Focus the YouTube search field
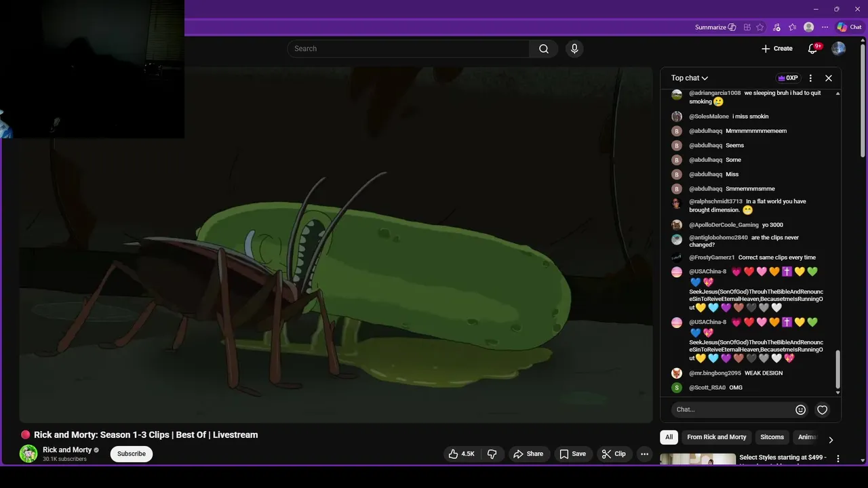 [408, 49]
